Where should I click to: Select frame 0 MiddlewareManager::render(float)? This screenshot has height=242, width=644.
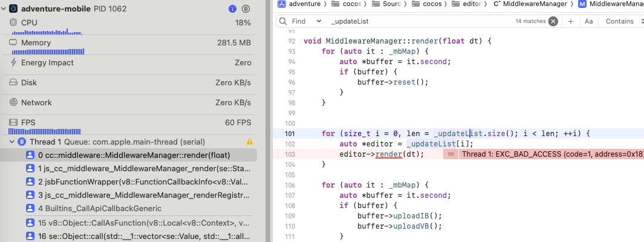pyautogui.click(x=130, y=155)
